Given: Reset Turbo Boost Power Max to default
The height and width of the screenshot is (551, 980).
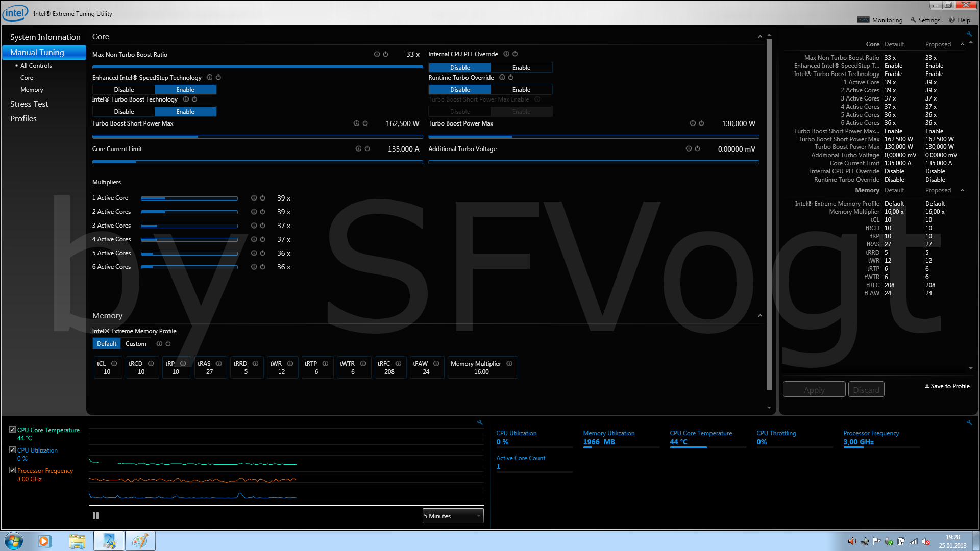Looking at the screenshot, I should click(x=701, y=123).
